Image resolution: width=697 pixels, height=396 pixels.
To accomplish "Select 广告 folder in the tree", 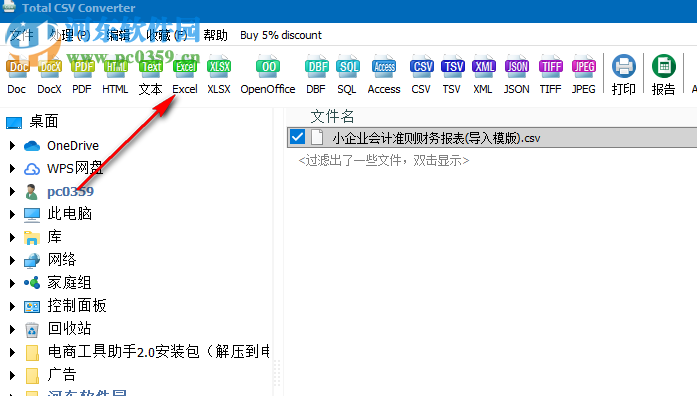I will (62, 375).
